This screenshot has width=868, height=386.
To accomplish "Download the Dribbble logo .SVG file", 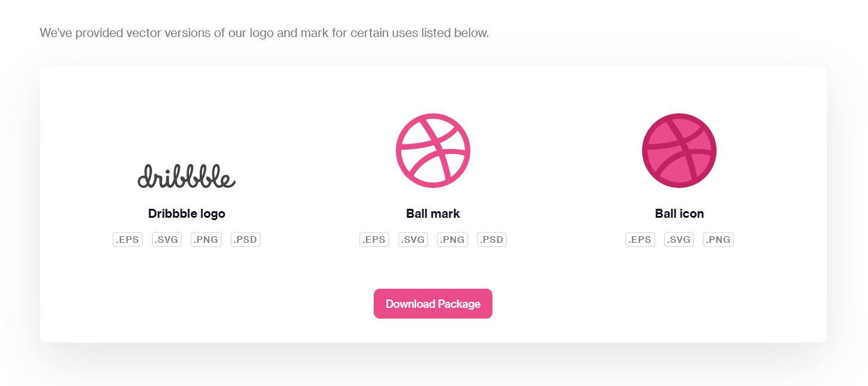I will point(167,240).
